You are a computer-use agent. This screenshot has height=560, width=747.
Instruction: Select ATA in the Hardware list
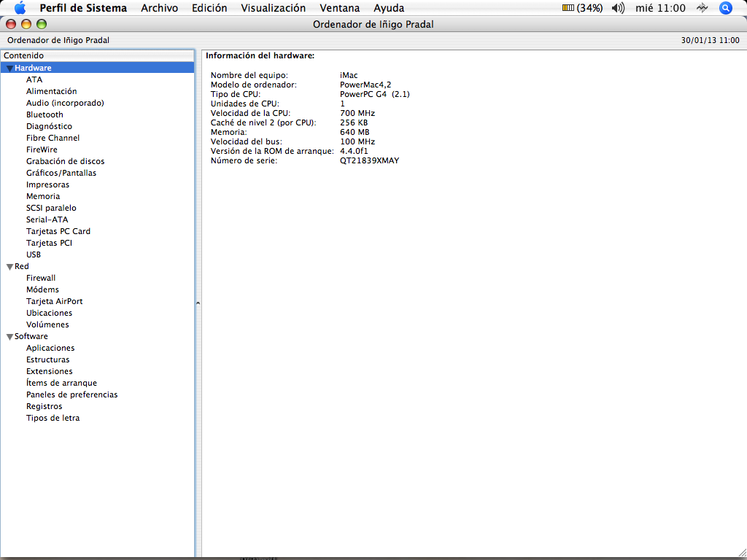point(34,79)
